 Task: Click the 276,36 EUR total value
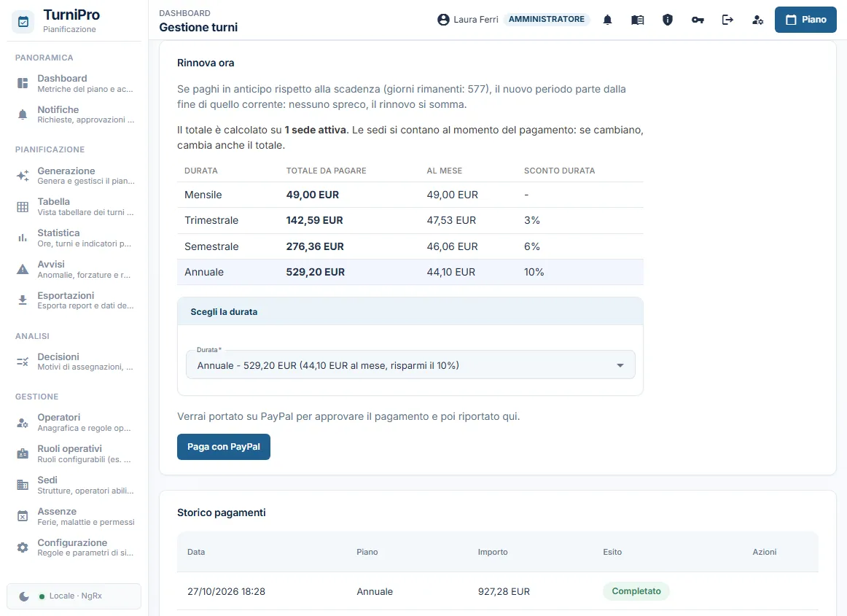coord(315,246)
